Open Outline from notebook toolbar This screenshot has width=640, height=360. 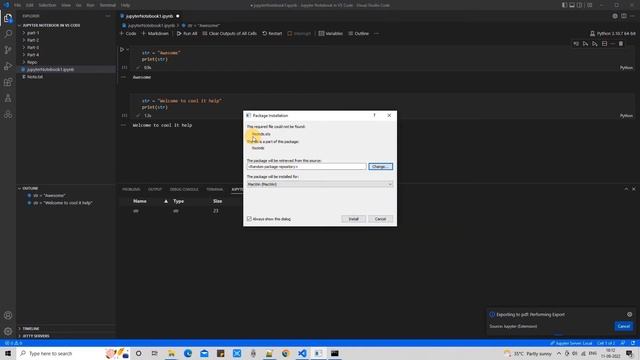(358, 33)
